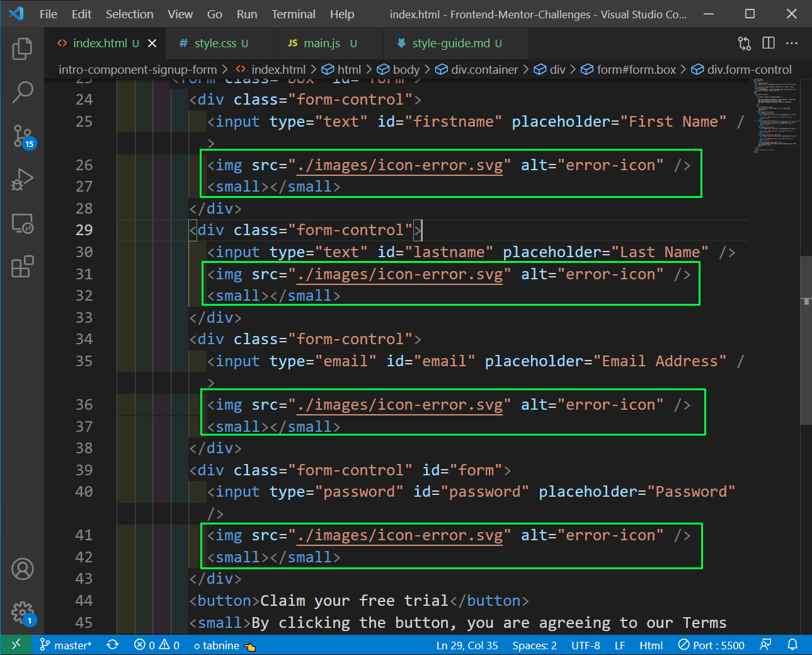
Task: Select language mode Html
Action: pyautogui.click(x=651, y=645)
